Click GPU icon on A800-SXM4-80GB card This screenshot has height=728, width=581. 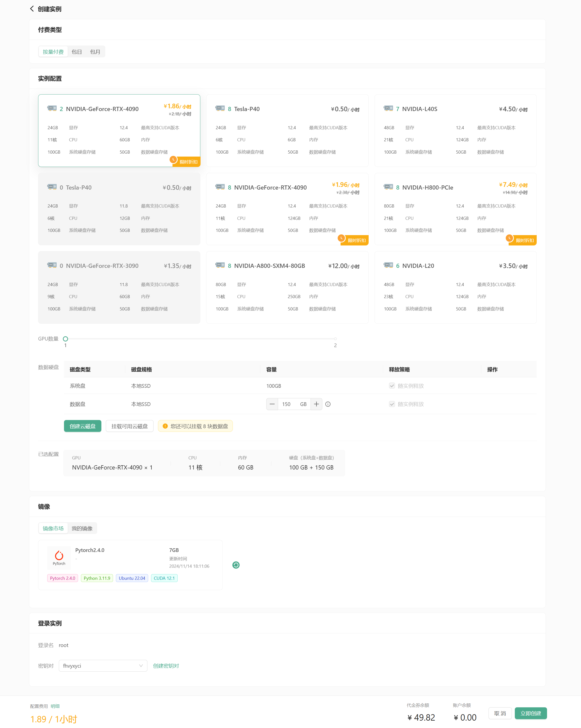tap(220, 265)
